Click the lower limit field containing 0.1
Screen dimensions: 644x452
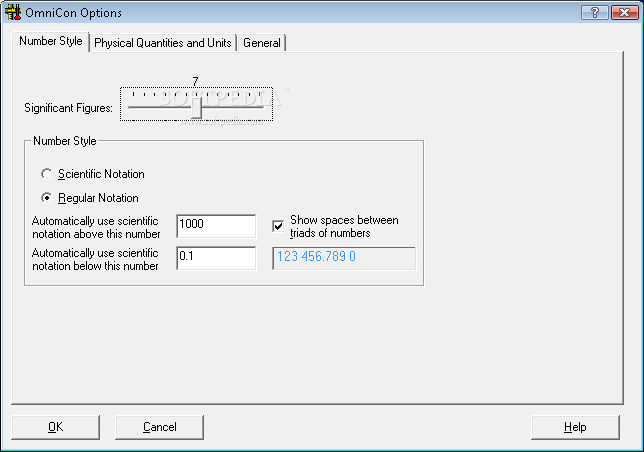(x=216, y=258)
